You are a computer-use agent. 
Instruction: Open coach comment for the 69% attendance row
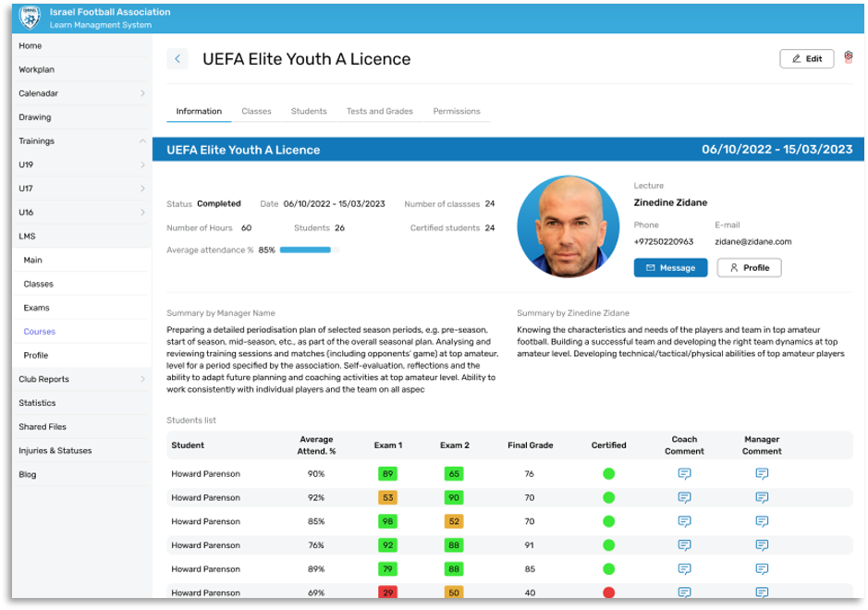coord(684,592)
